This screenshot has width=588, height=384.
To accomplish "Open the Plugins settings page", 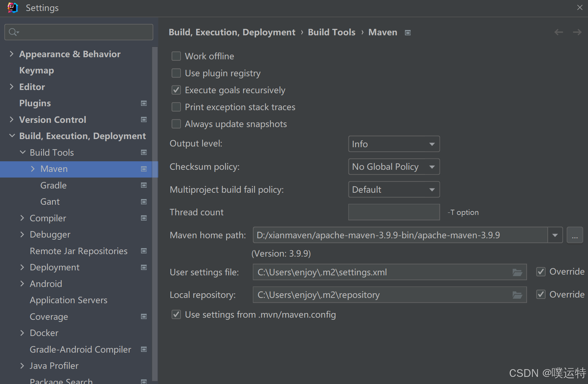I will point(35,103).
